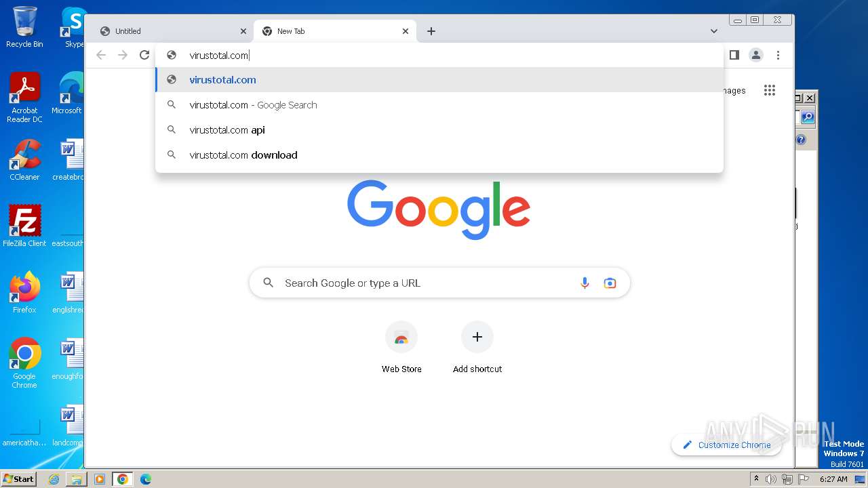Screen dimensions: 868x488
Task: Reload the page with refresh icon
Action: click(144, 55)
